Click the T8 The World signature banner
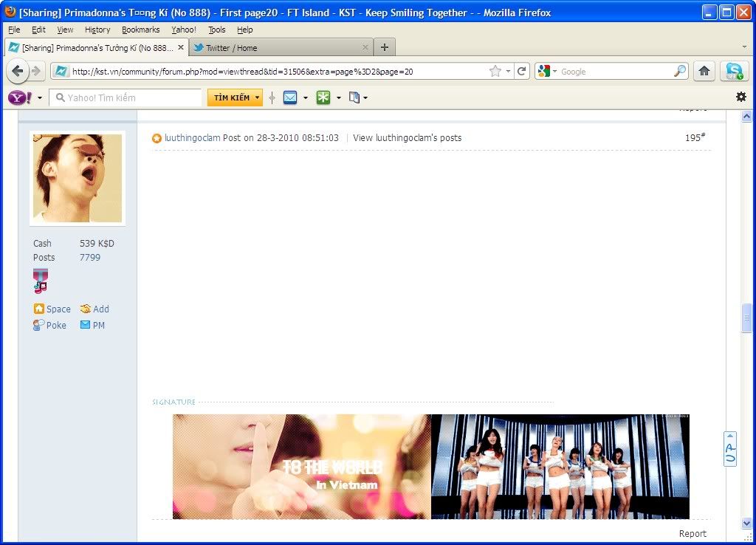 [302, 467]
